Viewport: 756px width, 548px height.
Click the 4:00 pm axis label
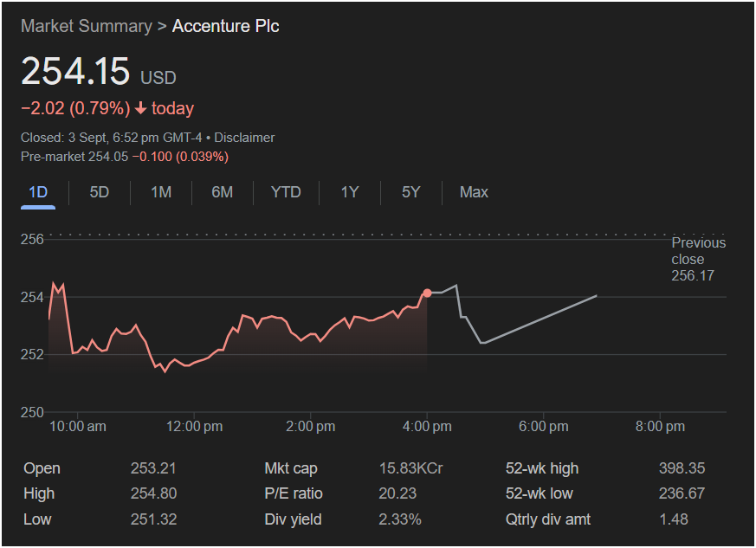[x=427, y=426]
